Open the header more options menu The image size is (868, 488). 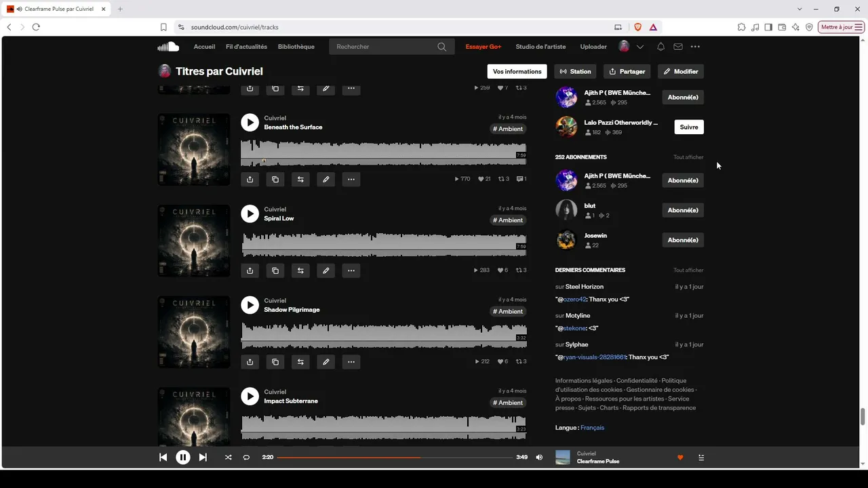(695, 47)
